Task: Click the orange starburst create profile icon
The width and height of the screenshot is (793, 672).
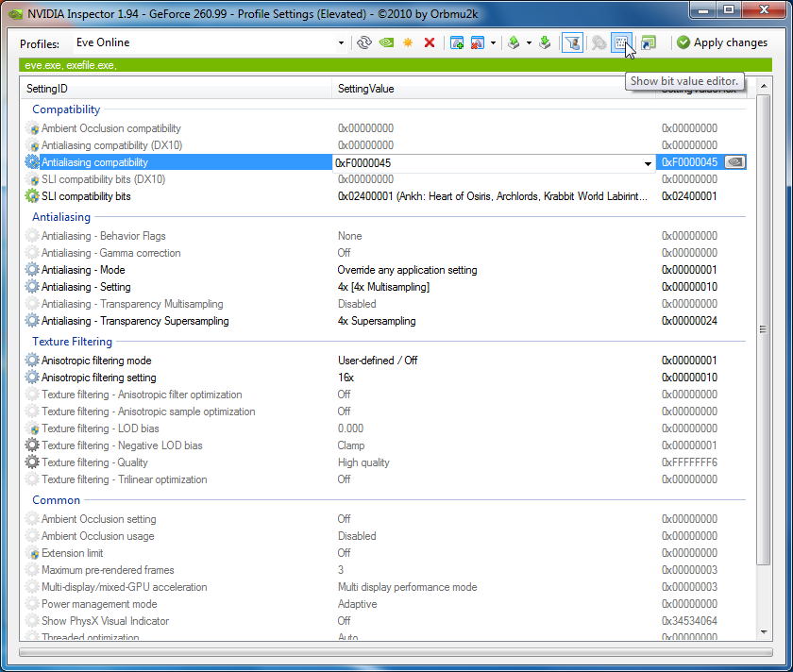Action: tap(408, 42)
